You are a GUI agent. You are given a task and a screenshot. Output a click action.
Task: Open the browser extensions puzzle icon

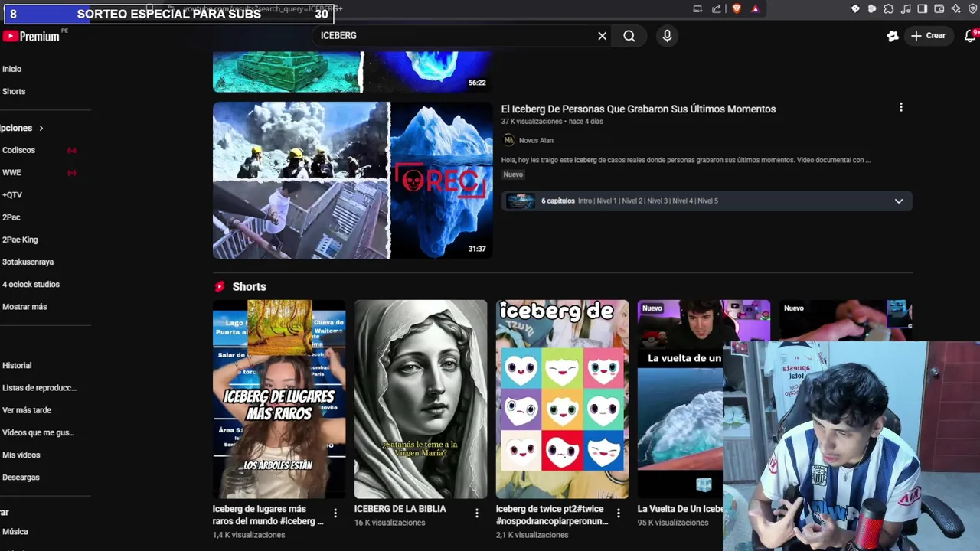tap(889, 9)
